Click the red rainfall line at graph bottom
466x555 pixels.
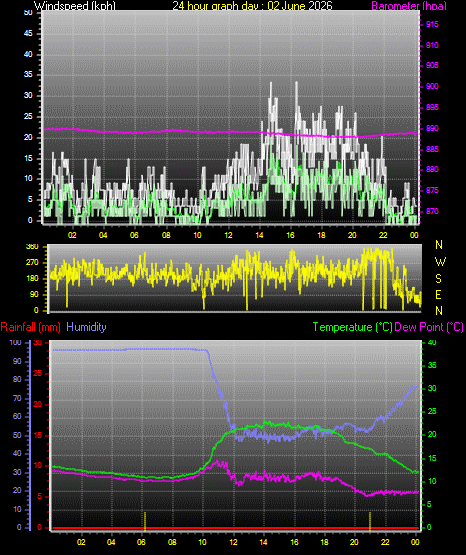click(x=235, y=528)
